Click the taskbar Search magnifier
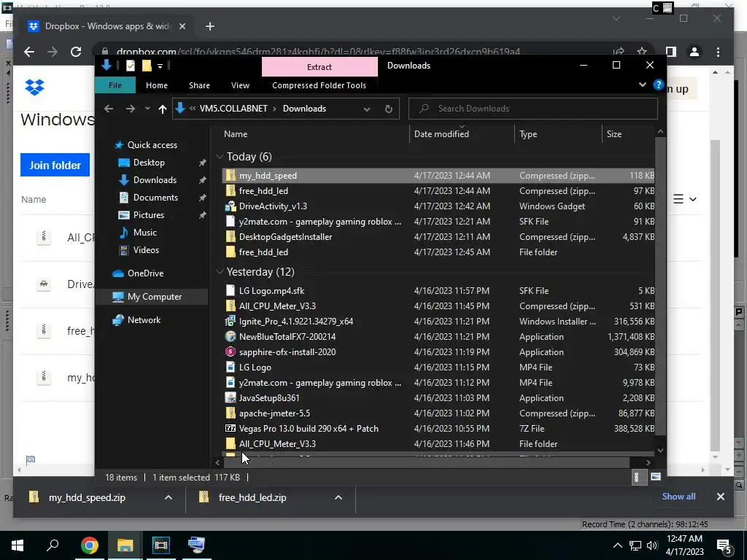 [53, 545]
